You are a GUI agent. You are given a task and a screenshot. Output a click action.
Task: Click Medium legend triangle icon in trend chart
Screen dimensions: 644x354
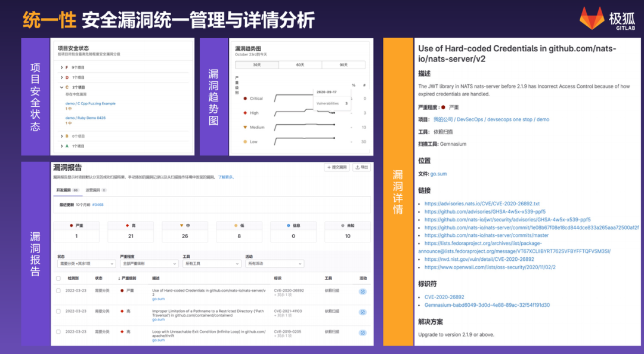click(245, 127)
